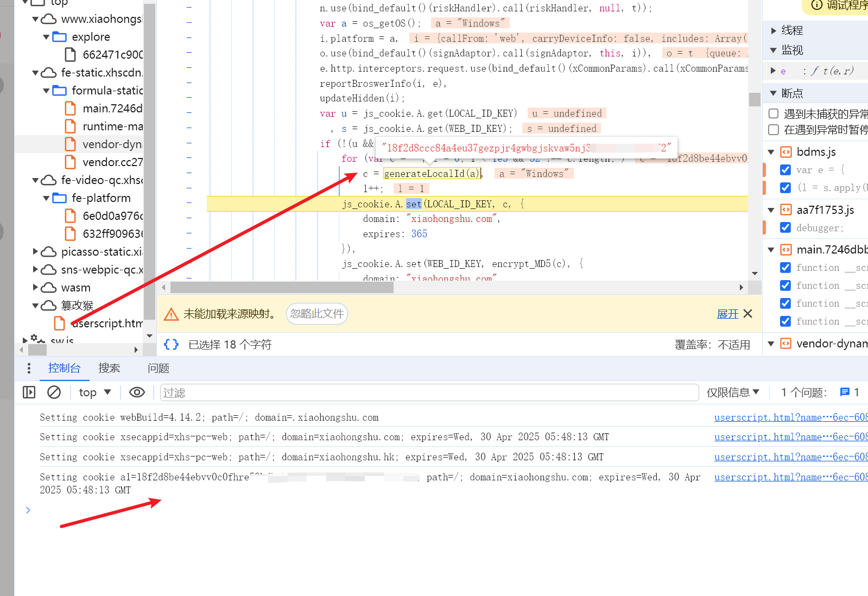Image resolution: width=868 pixels, height=596 pixels.
Task: Enable the 在遇到异常时暂停 checkbox
Action: pyautogui.click(x=774, y=130)
